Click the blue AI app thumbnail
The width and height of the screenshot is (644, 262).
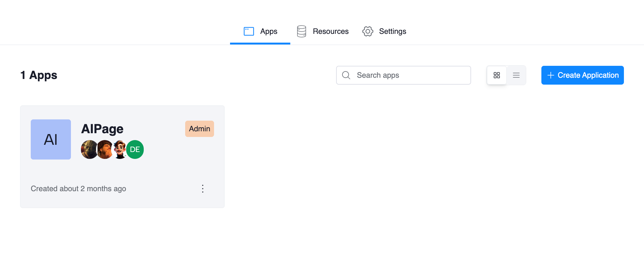point(51,139)
